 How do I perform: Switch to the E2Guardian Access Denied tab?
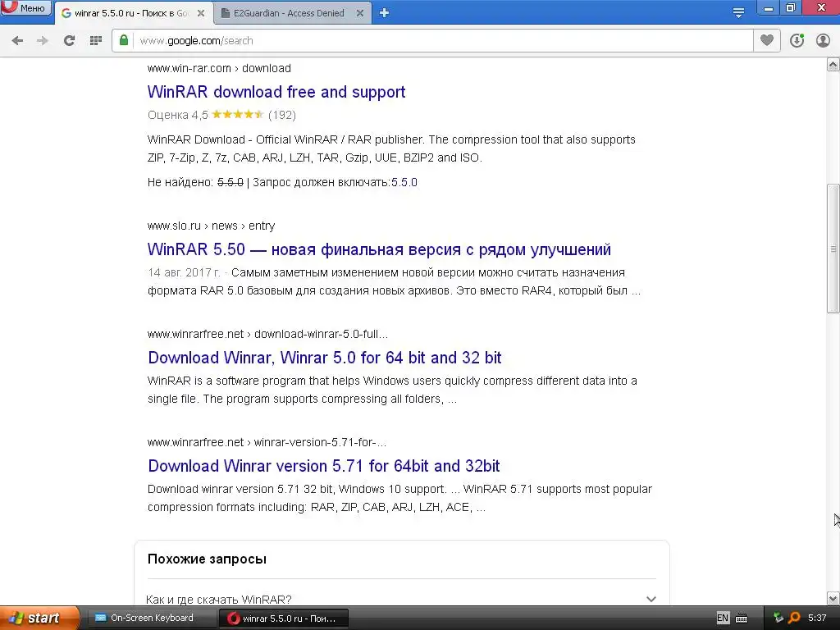289,13
